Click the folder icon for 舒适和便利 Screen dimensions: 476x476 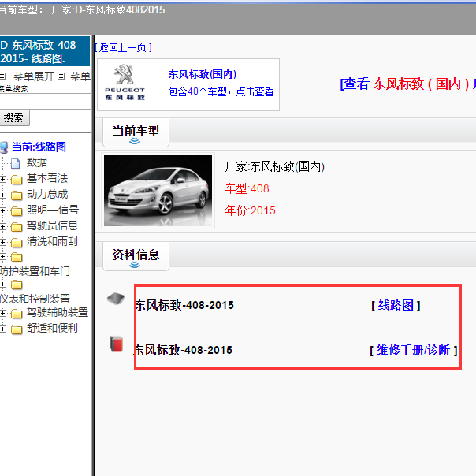pyautogui.click(x=17, y=329)
